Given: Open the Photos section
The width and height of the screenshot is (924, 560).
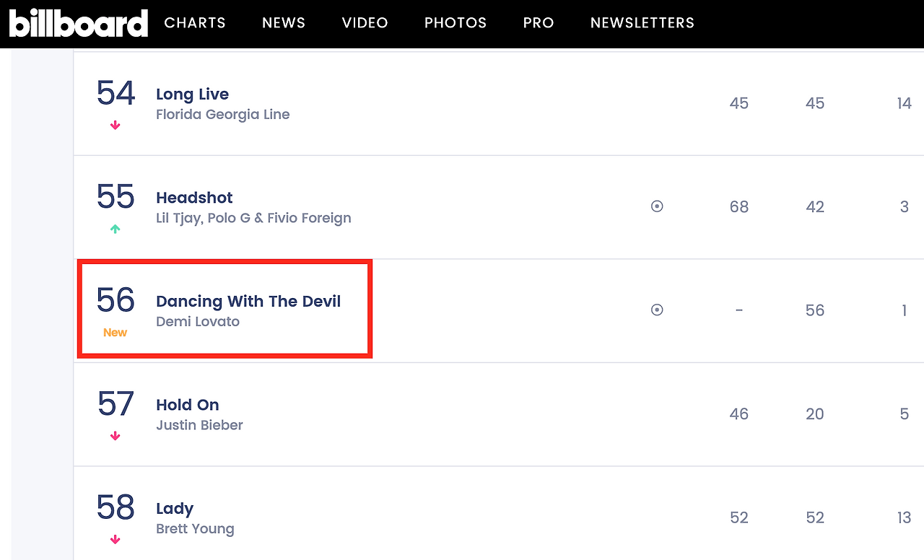Looking at the screenshot, I should click(x=456, y=23).
